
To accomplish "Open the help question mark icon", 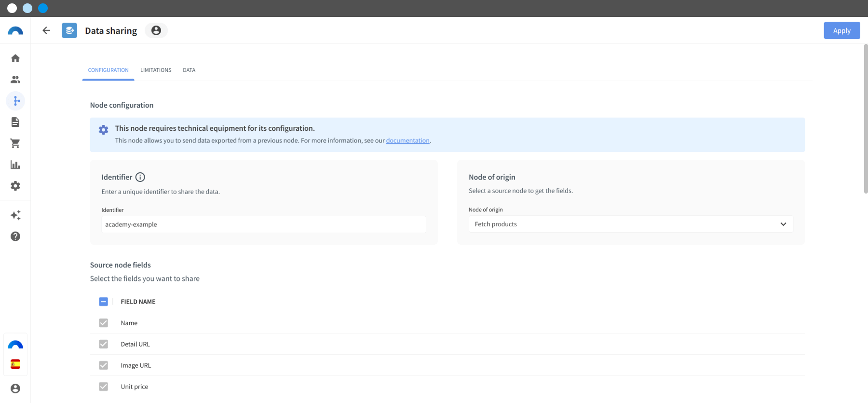I will [x=15, y=236].
